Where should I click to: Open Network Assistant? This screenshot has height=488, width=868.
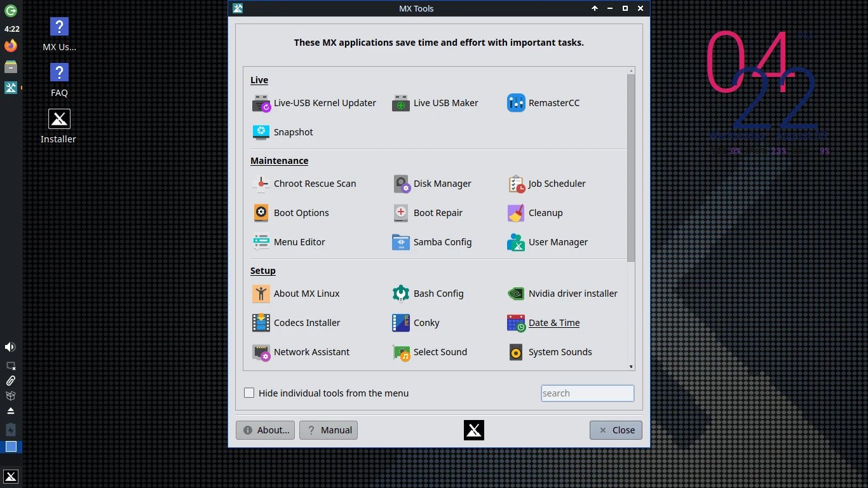coord(311,352)
